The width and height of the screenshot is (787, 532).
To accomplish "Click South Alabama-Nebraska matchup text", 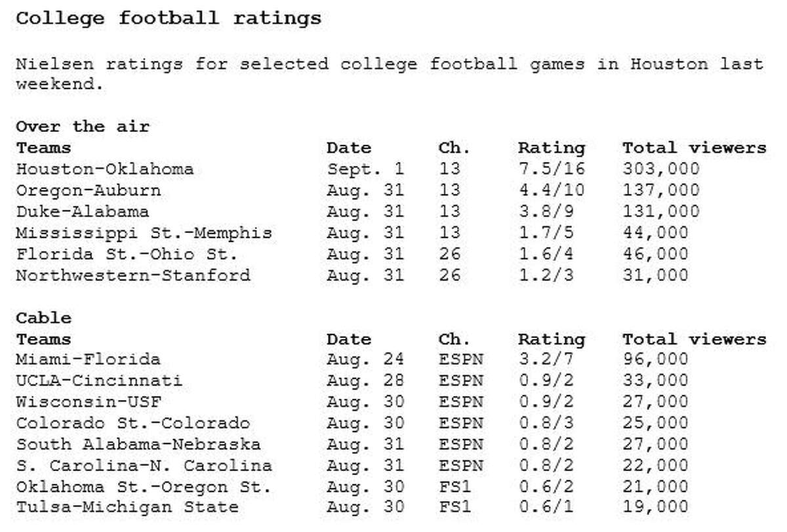I will coord(138,444).
